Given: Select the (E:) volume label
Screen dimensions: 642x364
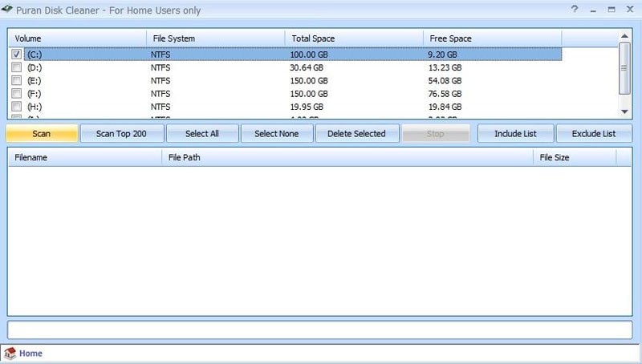Looking at the screenshot, I should [x=35, y=80].
